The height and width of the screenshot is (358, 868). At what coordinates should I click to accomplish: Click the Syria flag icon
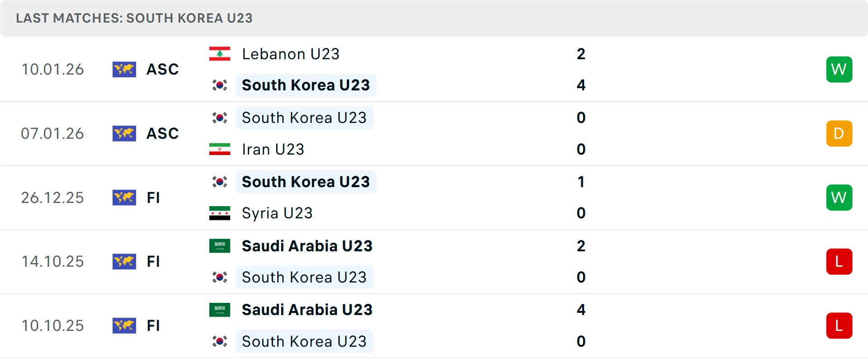pos(220,213)
